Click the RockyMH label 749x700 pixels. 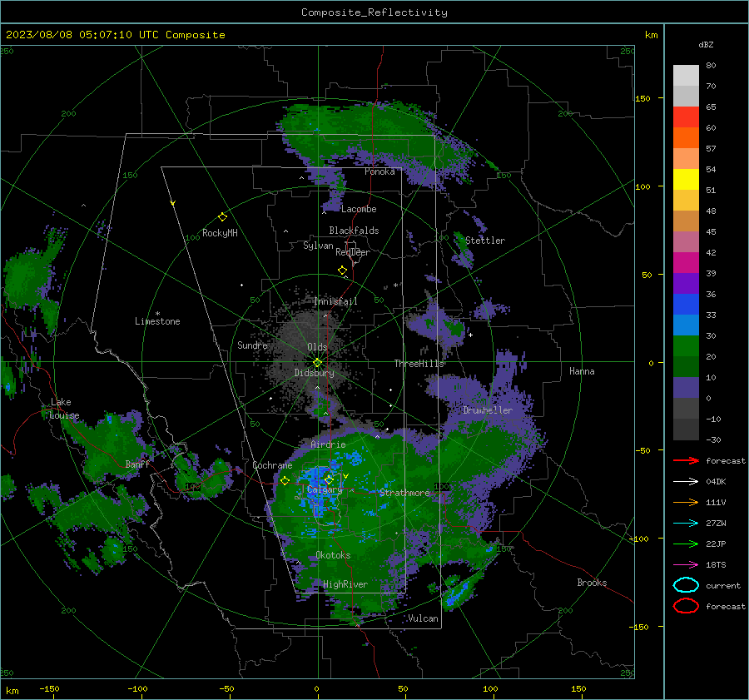point(220,233)
